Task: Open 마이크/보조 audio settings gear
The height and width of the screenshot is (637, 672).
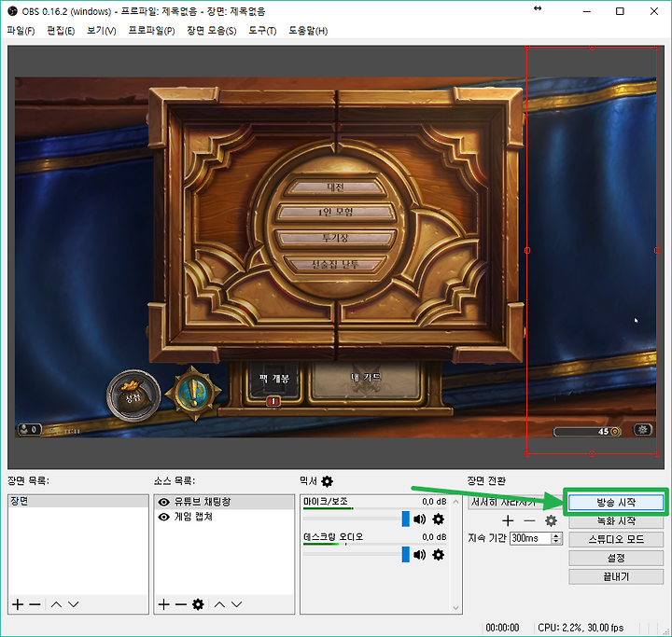Action: point(438,519)
